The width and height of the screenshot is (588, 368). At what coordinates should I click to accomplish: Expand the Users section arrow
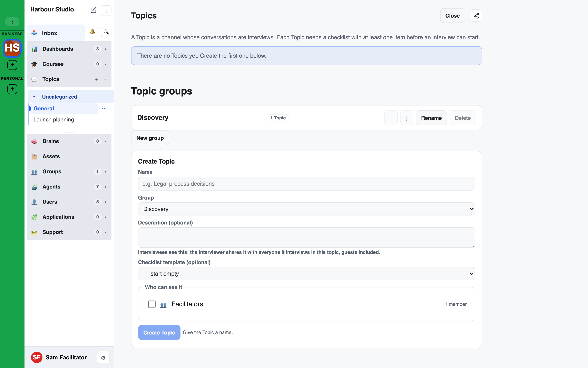tap(105, 202)
